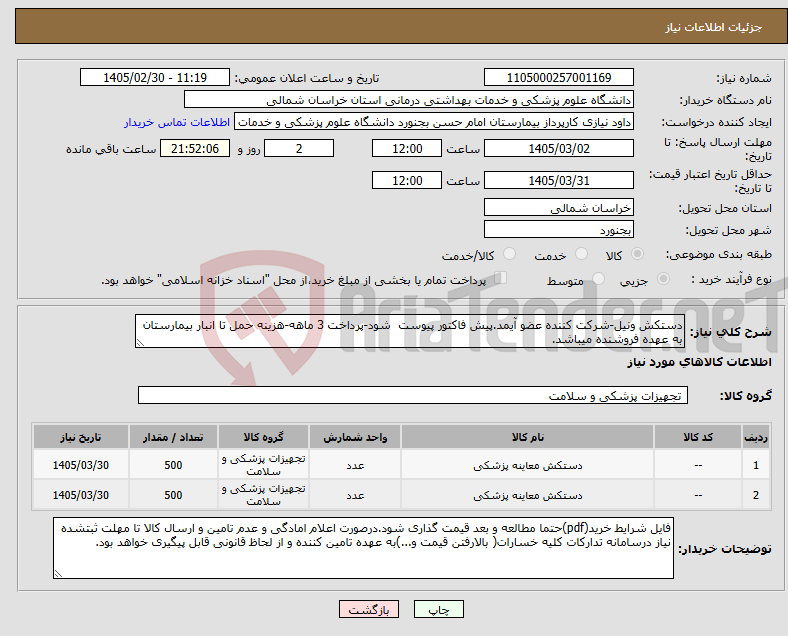
Task: Click the واحد شمارش column header
Action: (355, 437)
